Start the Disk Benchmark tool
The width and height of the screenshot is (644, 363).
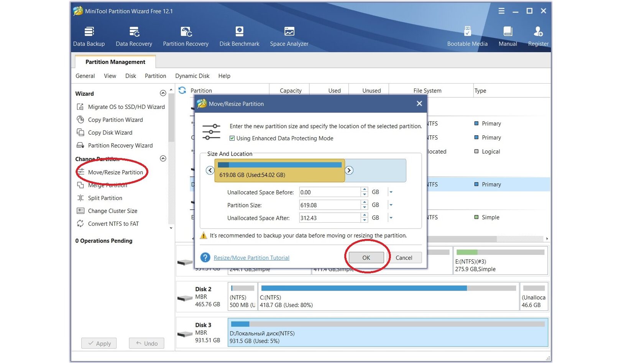coord(239,36)
